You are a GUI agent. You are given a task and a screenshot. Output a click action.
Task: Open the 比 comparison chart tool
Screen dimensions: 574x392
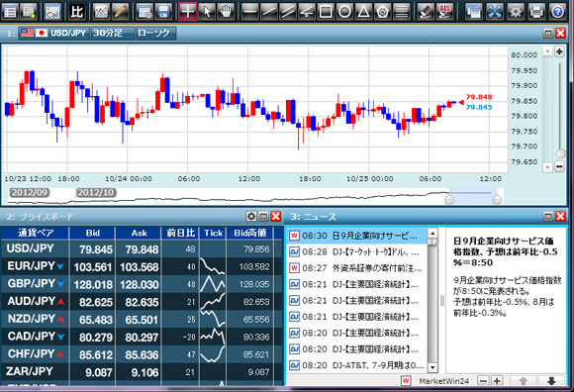click(x=77, y=11)
